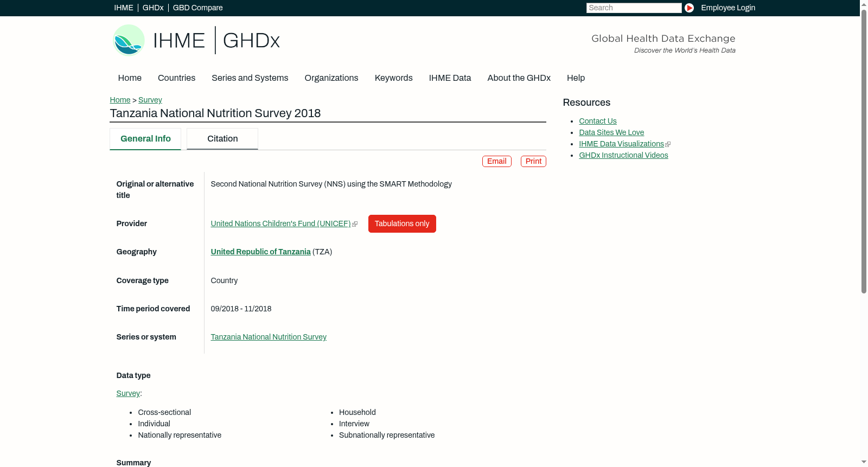Click the page title Tanzania National Nutrition Survey 2018
The image size is (868, 467).
click(215, 113)
